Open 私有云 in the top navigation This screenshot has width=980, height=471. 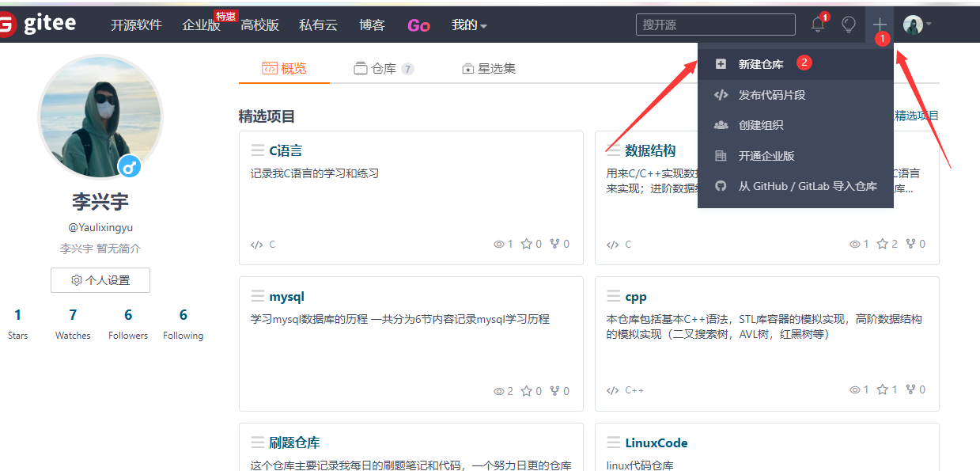click(318, 25)
